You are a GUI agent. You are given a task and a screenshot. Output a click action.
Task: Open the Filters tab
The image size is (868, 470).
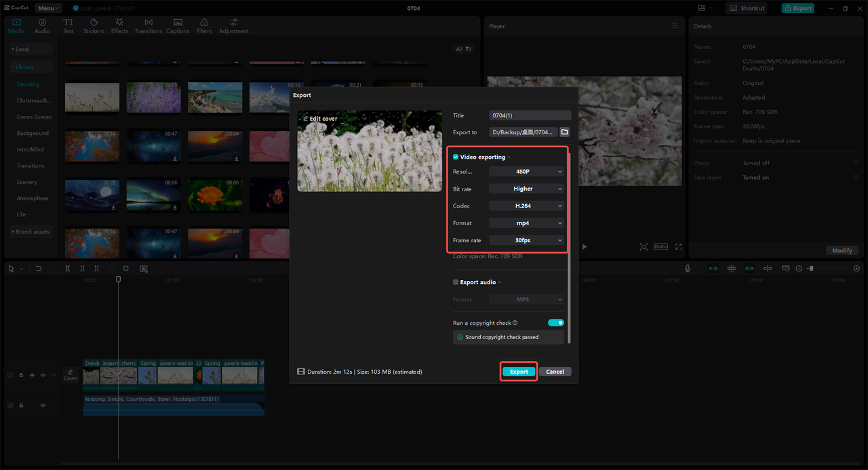click(204, 26)
